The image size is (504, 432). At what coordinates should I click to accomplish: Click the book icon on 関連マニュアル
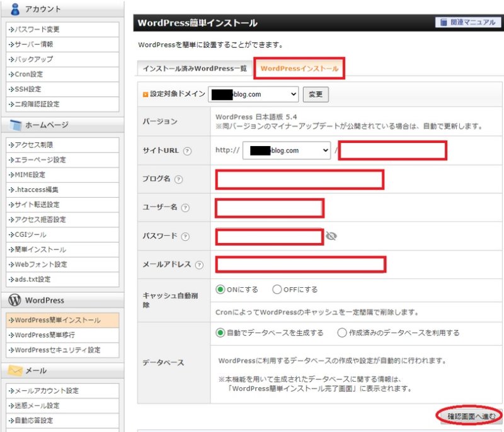[444, 22]
